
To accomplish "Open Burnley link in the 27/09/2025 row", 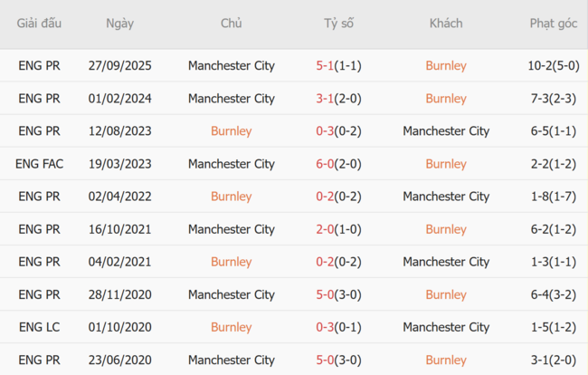I will [x=446, y=66].
